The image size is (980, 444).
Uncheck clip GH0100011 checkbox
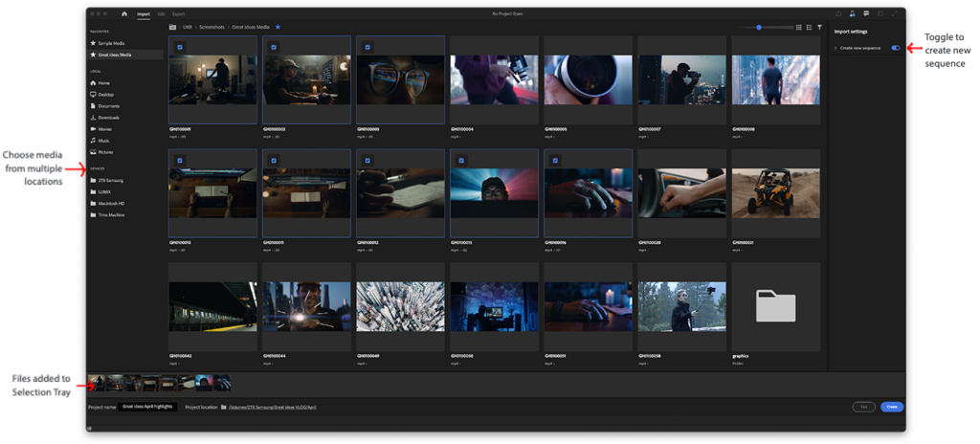[274, 161]
